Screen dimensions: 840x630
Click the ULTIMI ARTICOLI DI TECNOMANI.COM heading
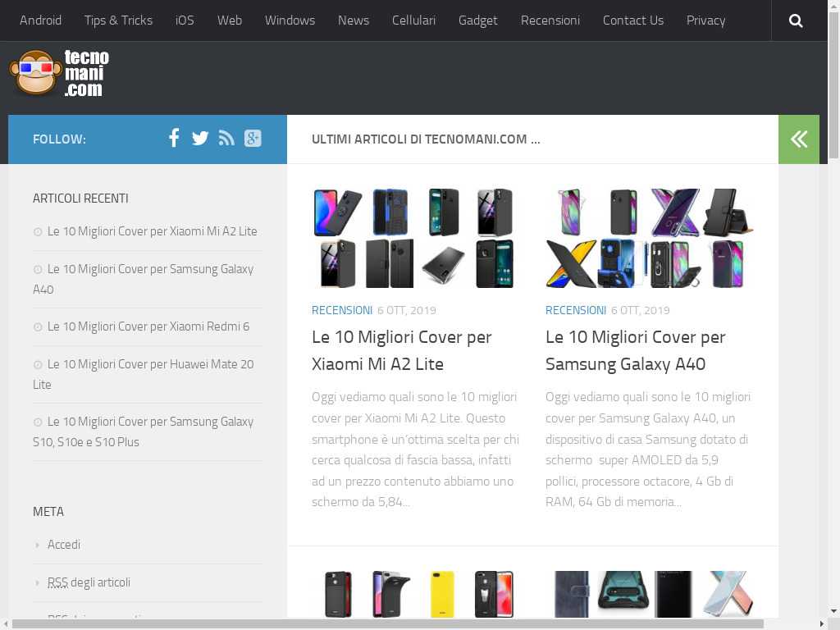[426, 139]
